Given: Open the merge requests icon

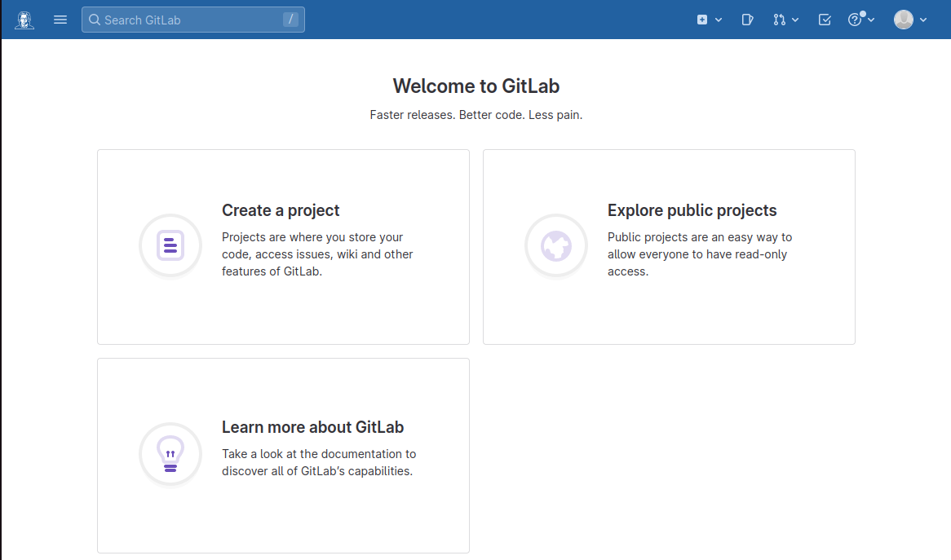Looking at the screenshot, I should click(780, 20).
